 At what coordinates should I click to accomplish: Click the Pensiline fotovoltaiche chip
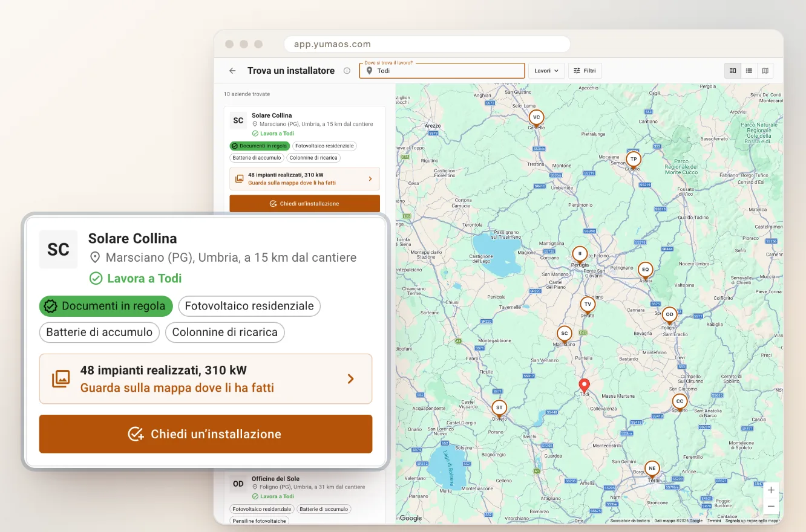click(x=260, y=521)
